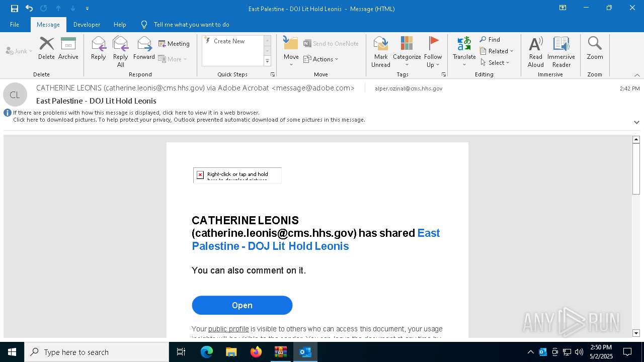Show hidden system tray icons
Screen dimensions: 644x362
tap(530, 352)
